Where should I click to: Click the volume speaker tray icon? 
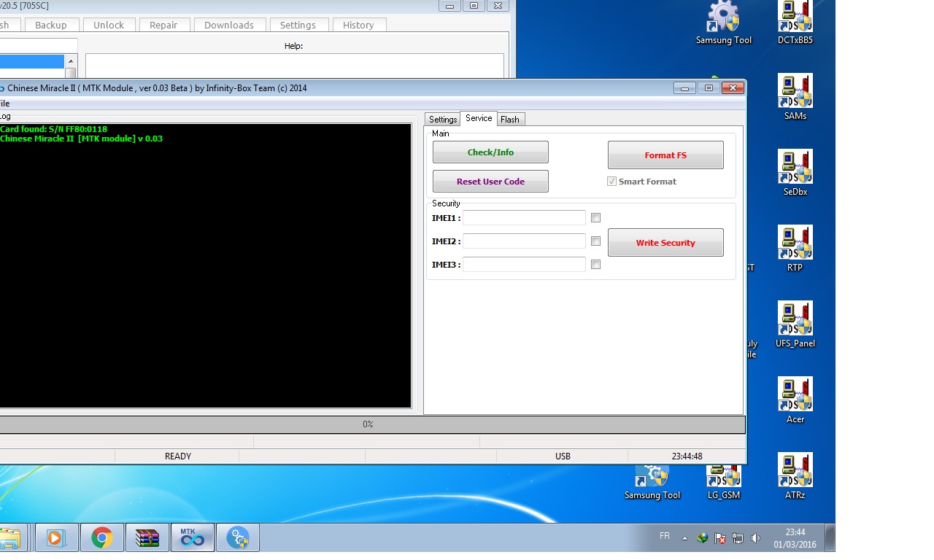point(755,538)
